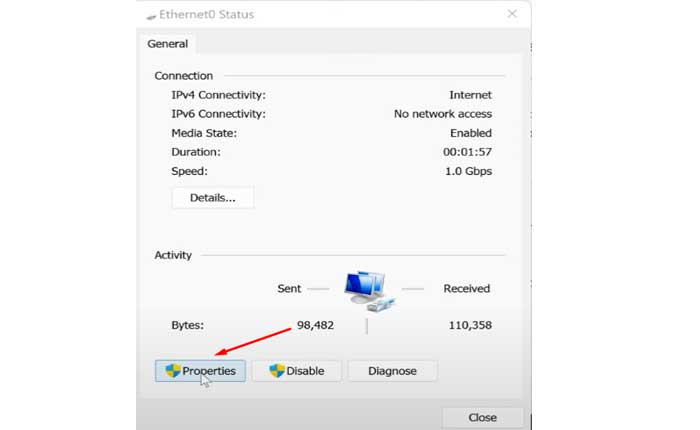This screenshot has width=700, height=430.
Task: Close the dialog using the title bar X
Action: tap(512, 14)
